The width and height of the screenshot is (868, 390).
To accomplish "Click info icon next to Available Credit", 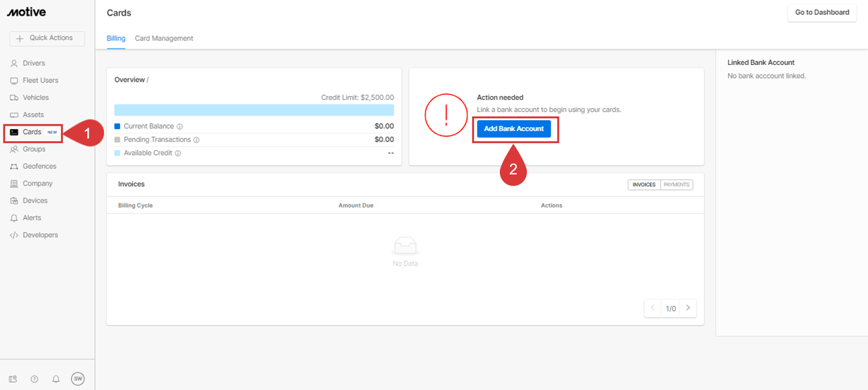I will click(x=178, y=153).
